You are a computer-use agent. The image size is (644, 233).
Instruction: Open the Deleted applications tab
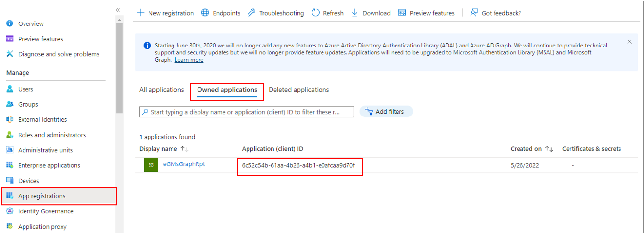tap(299, 90)
